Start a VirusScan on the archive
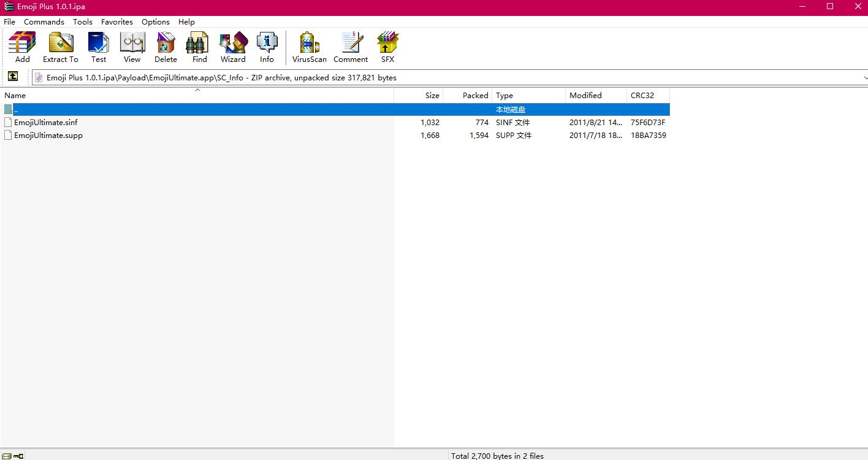The width and height of the screenshot is (868, 460). [x=310, y=47]
